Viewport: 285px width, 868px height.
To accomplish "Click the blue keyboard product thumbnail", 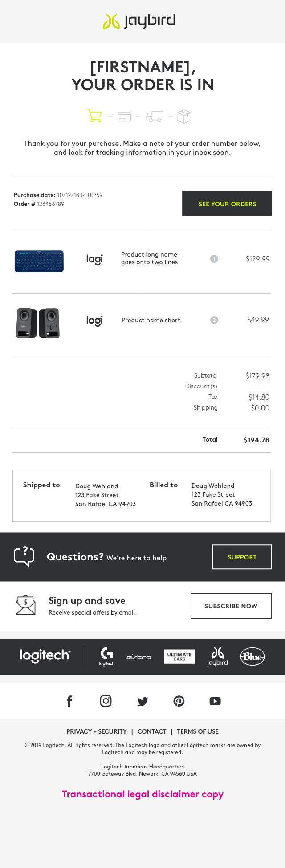I will [x=39, y=261].
